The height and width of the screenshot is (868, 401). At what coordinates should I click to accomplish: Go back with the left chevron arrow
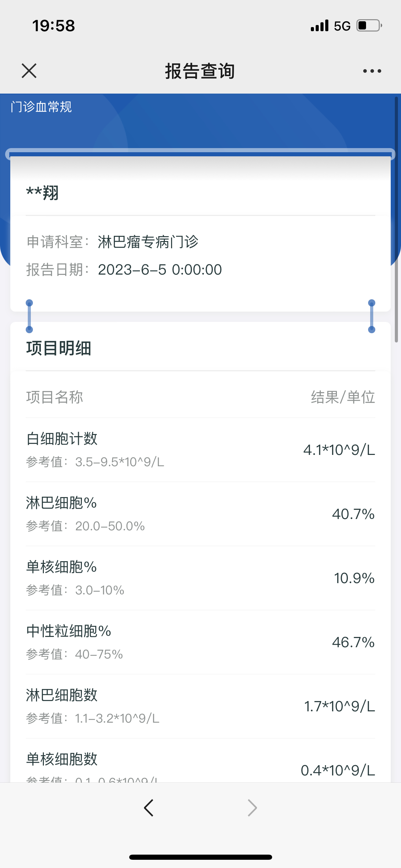(149, 808)
